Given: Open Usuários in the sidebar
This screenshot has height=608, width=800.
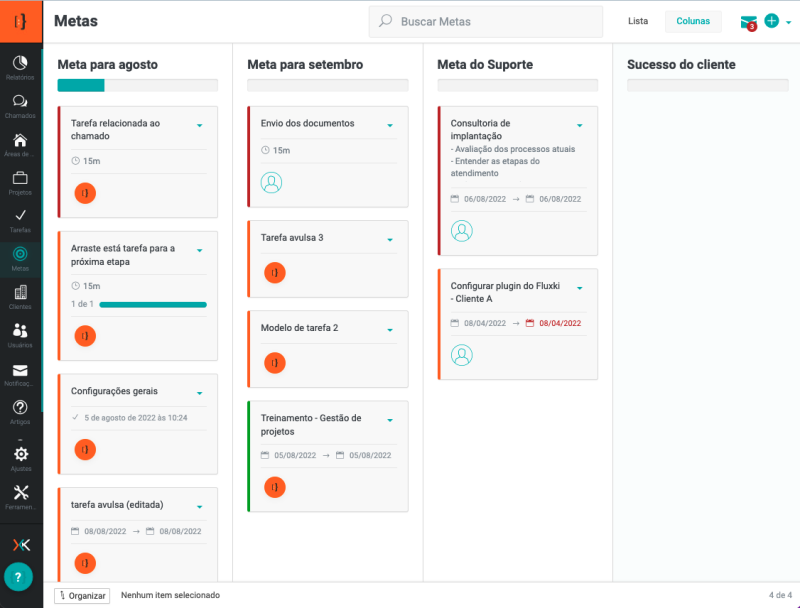Looking at the screenshot, I should pos(20,334).
